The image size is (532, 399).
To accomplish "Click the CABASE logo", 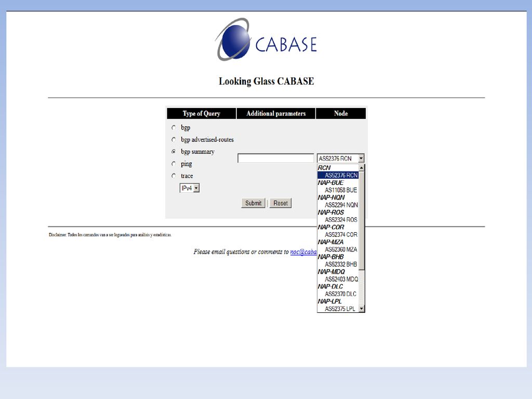I will 267,39.
